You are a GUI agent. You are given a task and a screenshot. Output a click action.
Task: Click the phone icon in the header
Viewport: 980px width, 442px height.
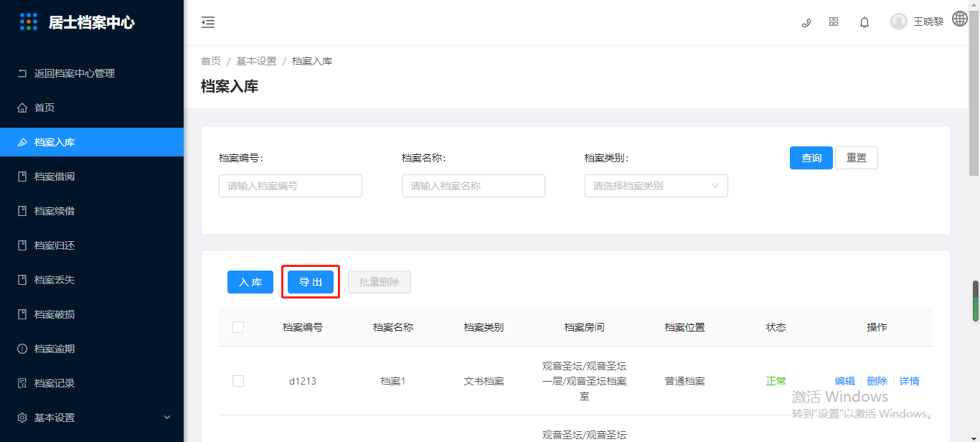coord(806,22)
